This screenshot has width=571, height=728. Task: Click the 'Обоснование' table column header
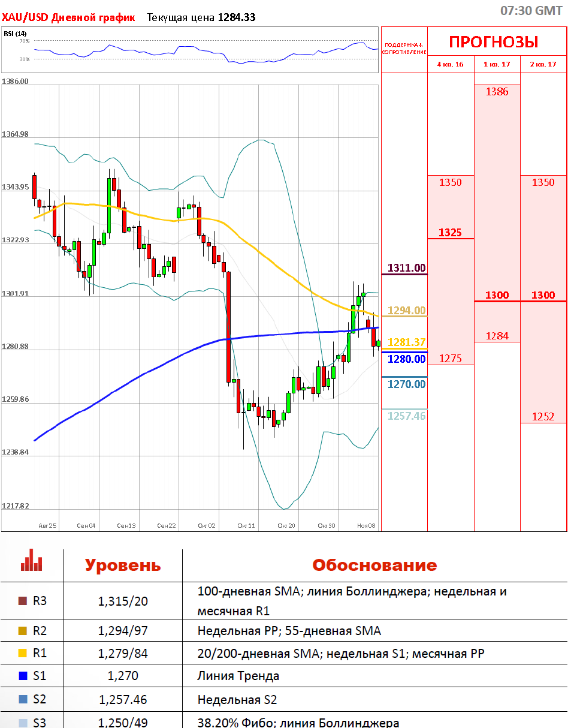pos(374,565)
